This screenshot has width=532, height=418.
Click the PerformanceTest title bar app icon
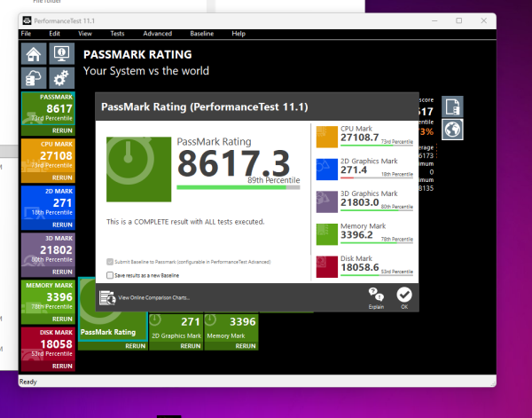[27, 20]
